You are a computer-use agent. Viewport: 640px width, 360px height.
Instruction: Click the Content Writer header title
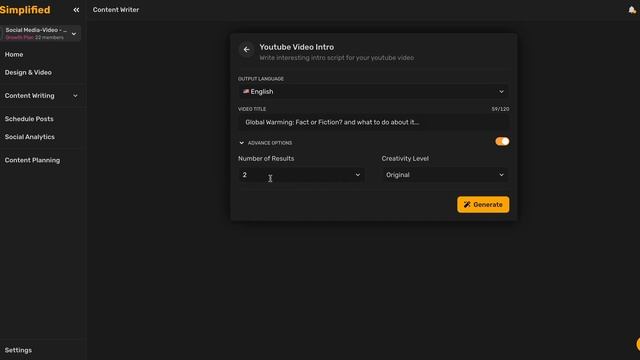point(116,10)
